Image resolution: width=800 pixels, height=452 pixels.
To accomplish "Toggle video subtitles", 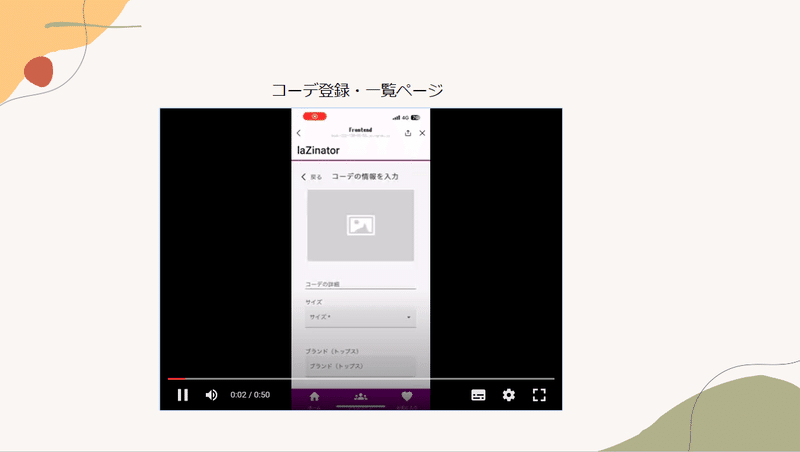I will (478, 395).
